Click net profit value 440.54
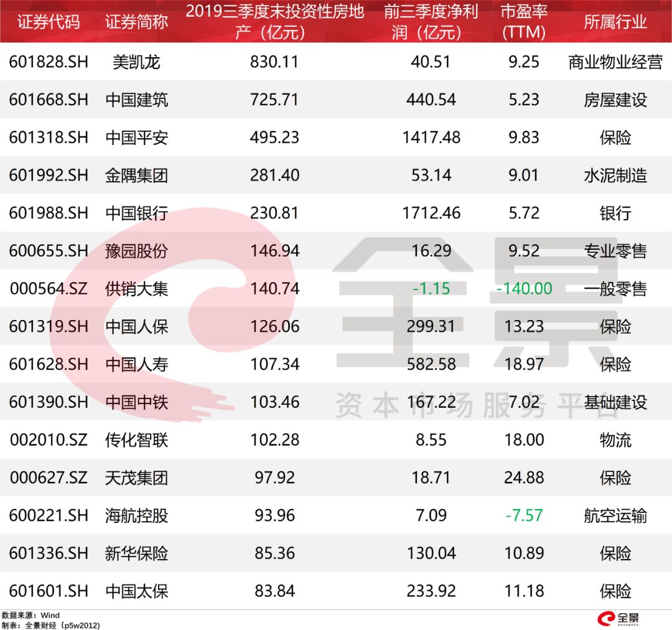 coord(431,100)
